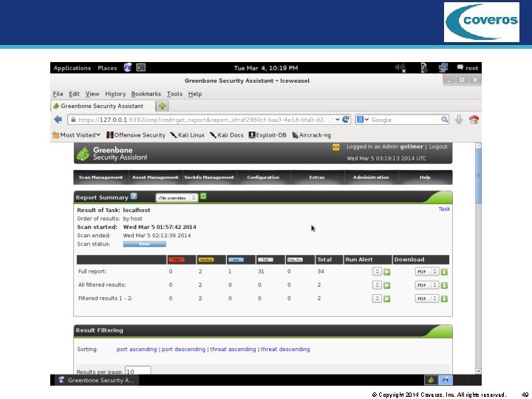
Task: Click the downloads arrow icon in the toolbar
Action: [x=459, y=120]
